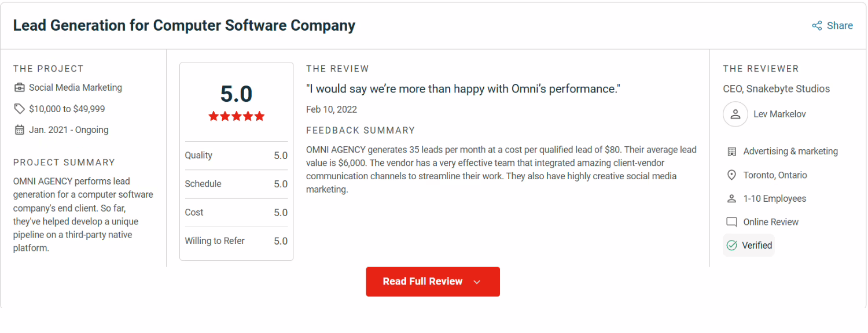Select the Quality score row

[x=236, y=156]
